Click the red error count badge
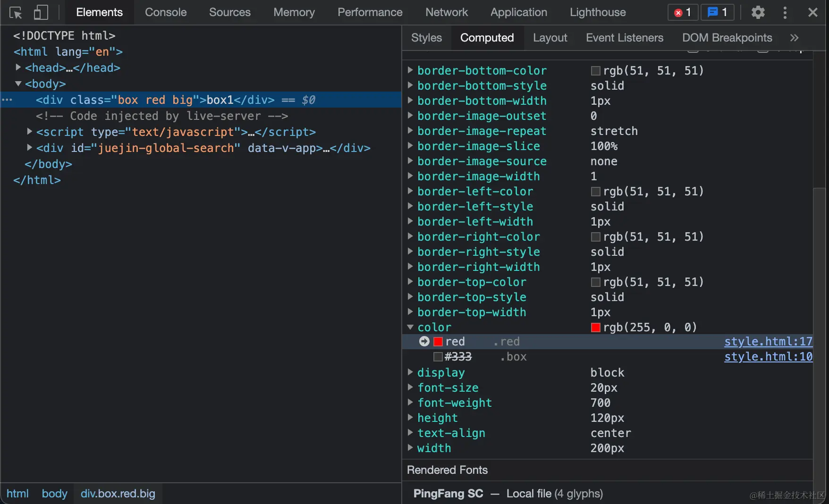The width and height of the screenshot is (829, 504). pos(683,13)
